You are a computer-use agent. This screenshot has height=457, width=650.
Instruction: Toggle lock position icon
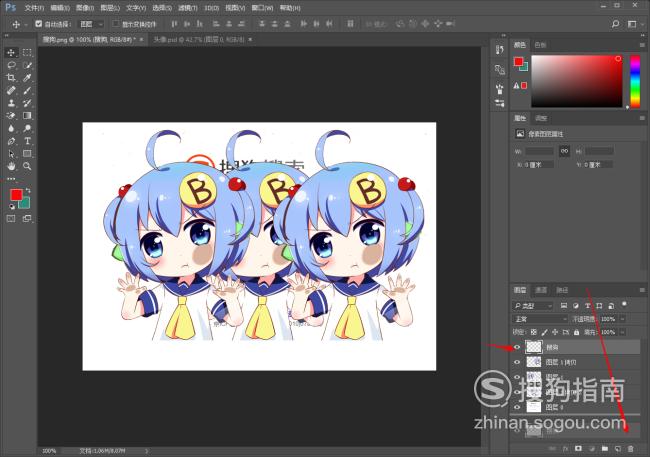click(555, 332)
